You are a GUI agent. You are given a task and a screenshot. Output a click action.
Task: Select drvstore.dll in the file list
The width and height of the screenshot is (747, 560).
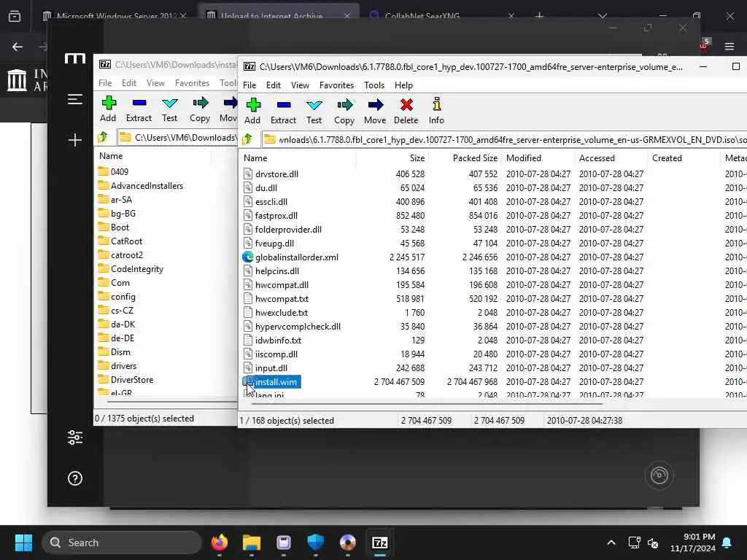coord(276,174)
